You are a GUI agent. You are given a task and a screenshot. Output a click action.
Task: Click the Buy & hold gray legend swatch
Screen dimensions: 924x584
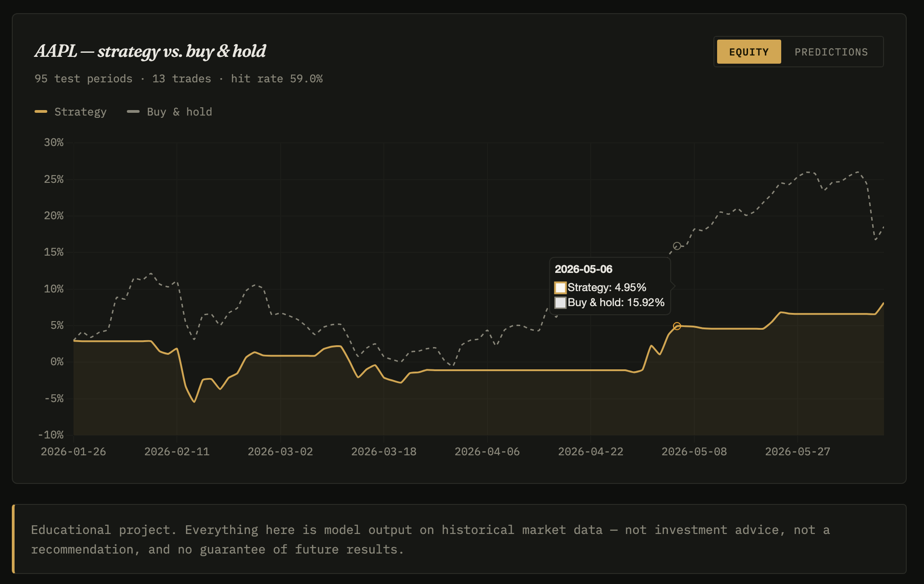(133, 111)
